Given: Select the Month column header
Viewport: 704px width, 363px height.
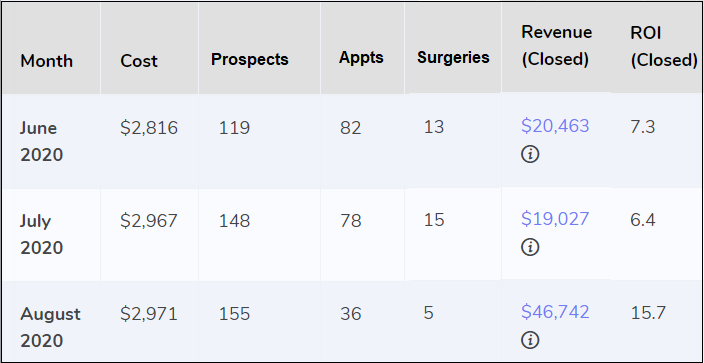Looking at the screenshot, I should click(x=46, y=61).
